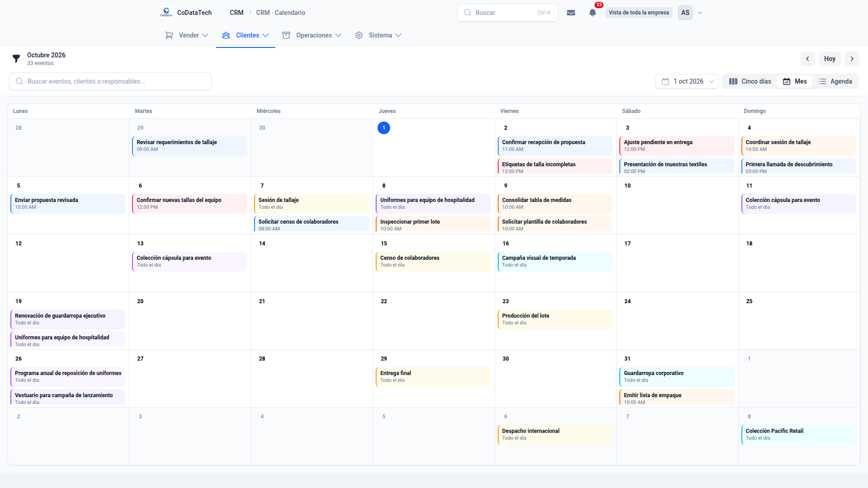Open Coordinar sesión de tallaje event

coord(798,145)
